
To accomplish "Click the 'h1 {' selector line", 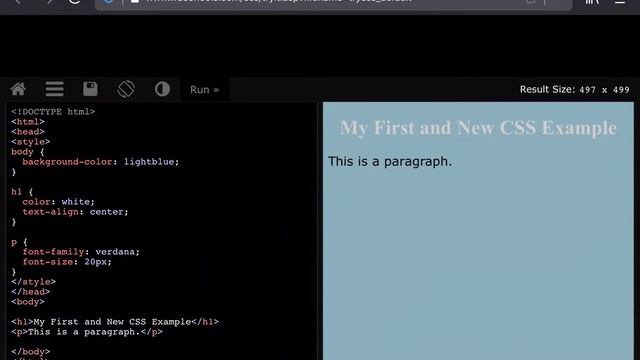I will pyautogui.click(x=22, y=192).
